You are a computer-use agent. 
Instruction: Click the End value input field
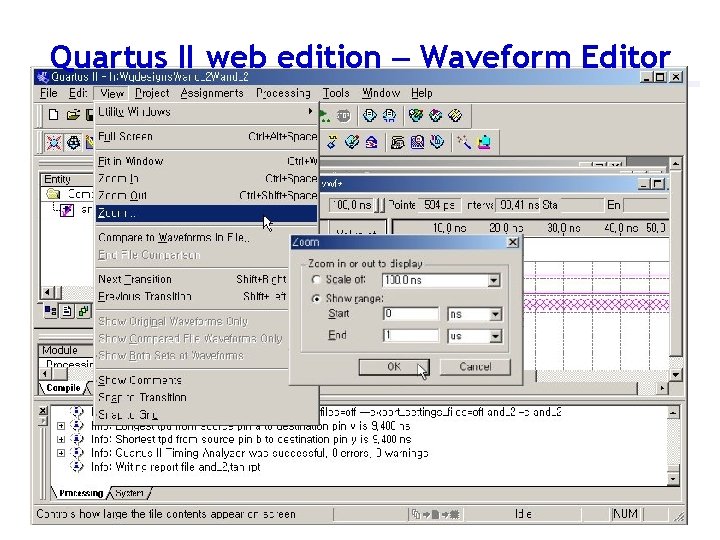pos(411,336)
